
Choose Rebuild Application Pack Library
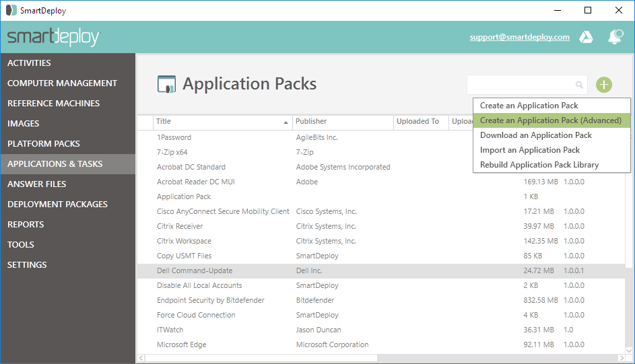tap(539, 165)
